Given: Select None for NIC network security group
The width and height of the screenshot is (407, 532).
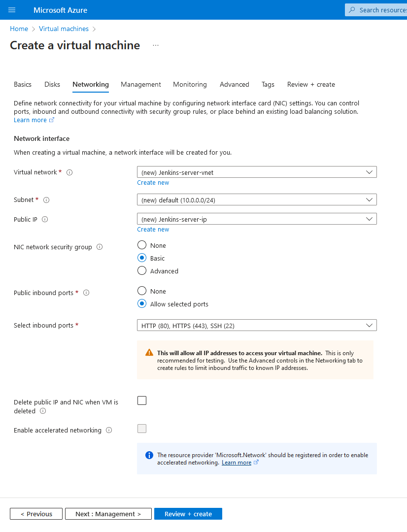Looking at the screenshot, I should [142, 245].
